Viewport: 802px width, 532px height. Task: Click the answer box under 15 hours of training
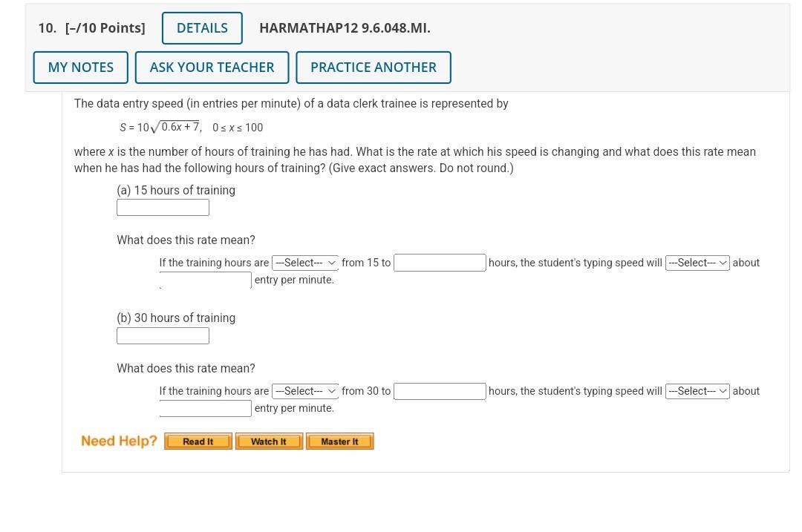[163, 207]
